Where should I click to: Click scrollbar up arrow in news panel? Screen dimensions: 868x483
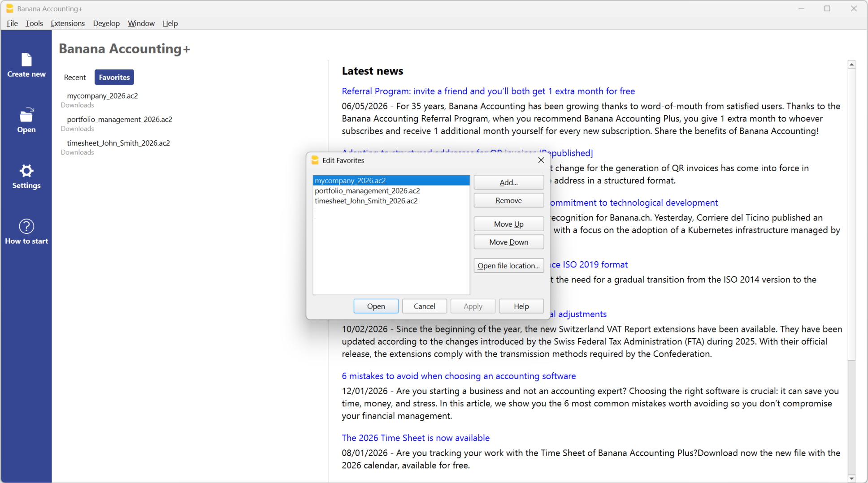click(x=851, y=65)
